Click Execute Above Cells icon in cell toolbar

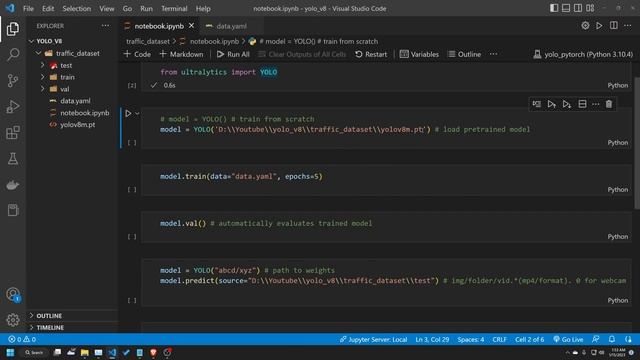(551, 104)
